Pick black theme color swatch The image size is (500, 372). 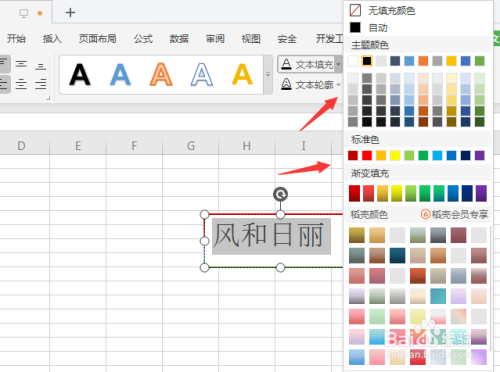(x=367, y=61)
